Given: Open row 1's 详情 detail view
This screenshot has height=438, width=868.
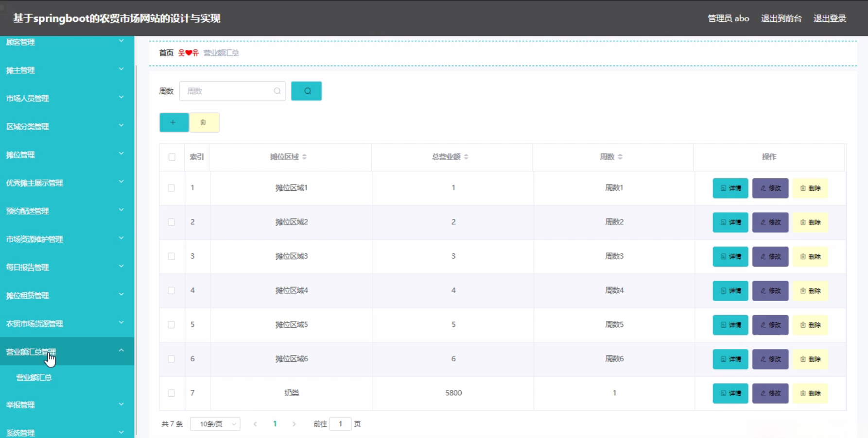Looking at the screenshot, I should coord(730,188).
